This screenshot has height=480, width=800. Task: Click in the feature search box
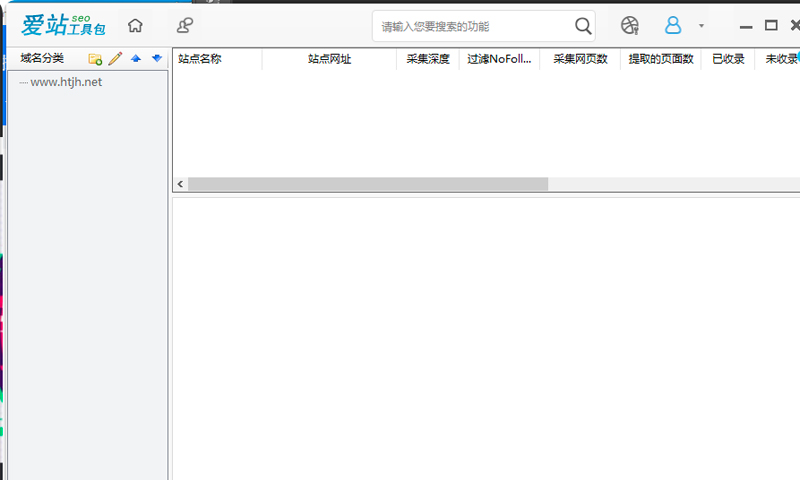(x=470, y=27)
